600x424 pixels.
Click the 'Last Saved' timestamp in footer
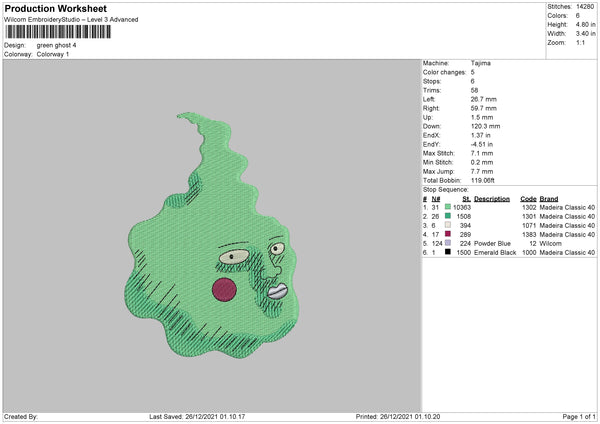[197, 417]
